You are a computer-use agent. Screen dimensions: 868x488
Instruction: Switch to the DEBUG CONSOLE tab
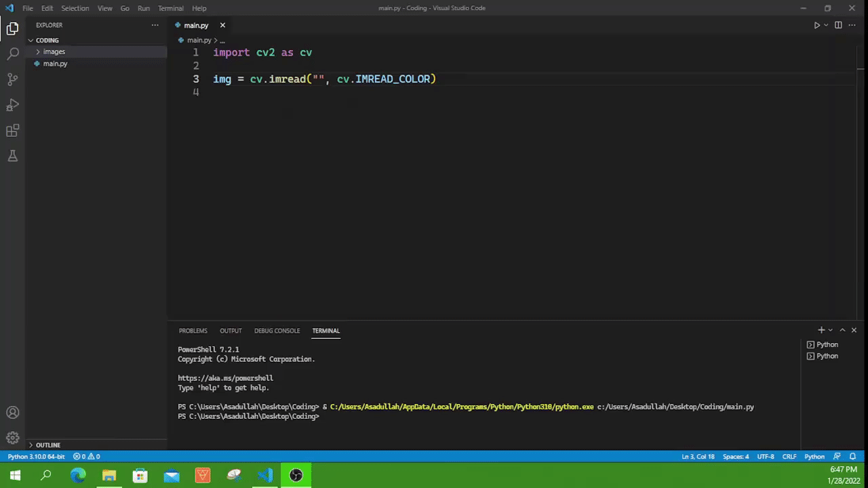coord(277,331)
